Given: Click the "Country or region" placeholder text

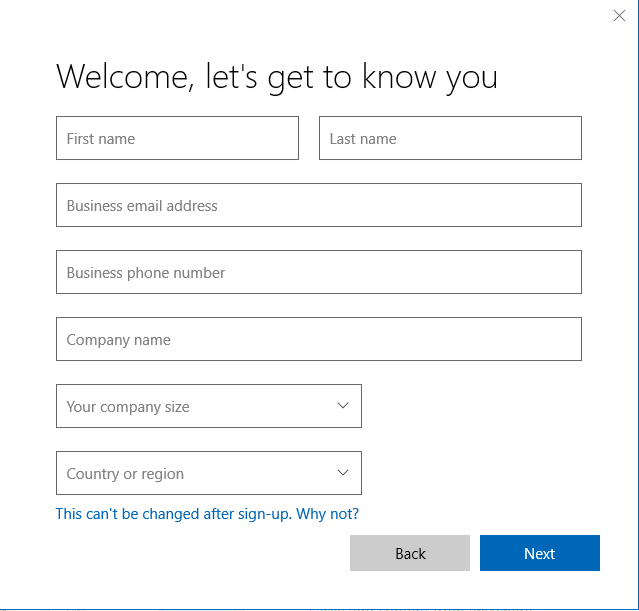Looking at the screenshot, I should coord(125,474).
